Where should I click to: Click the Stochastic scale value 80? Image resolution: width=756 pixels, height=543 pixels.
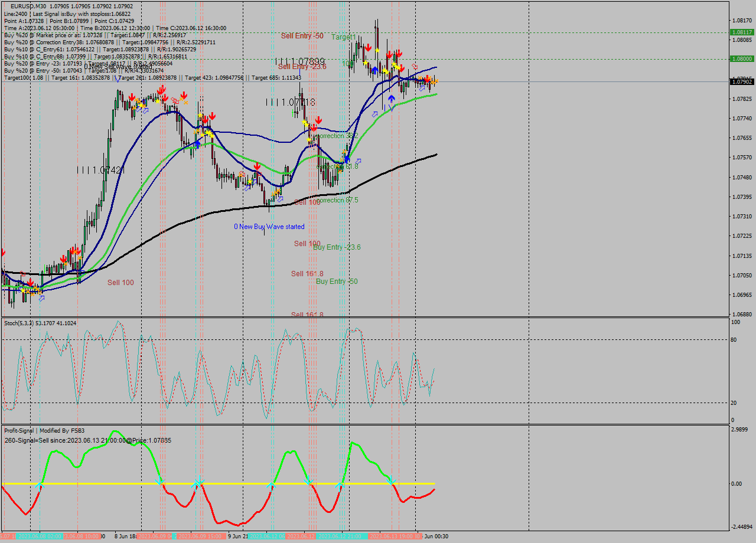point(734,340)
